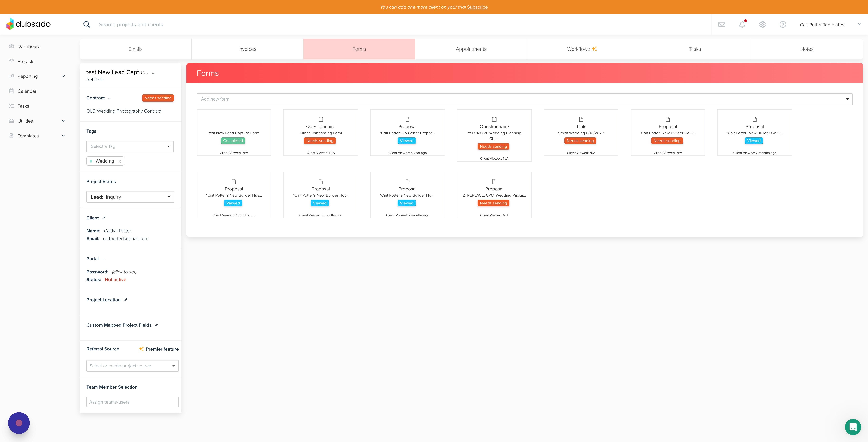Switch to the Invoices tab
Image resolution: width=868 pixels, height=442 pixels.
click(247, 49)
